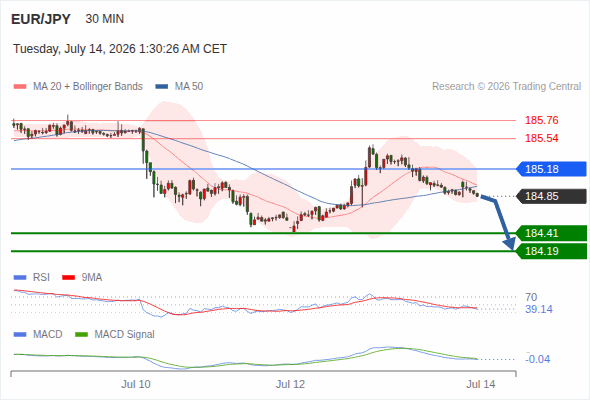Viewport: 590px width, 400px height.
Task: Click the EUR/JPY chart title
Action: click(x=41, y=19)
